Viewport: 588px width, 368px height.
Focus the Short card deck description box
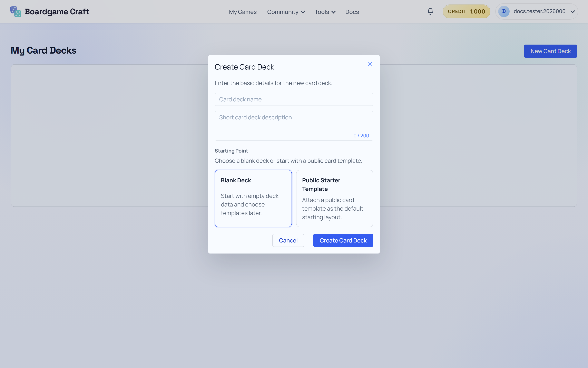pos(294,126)
